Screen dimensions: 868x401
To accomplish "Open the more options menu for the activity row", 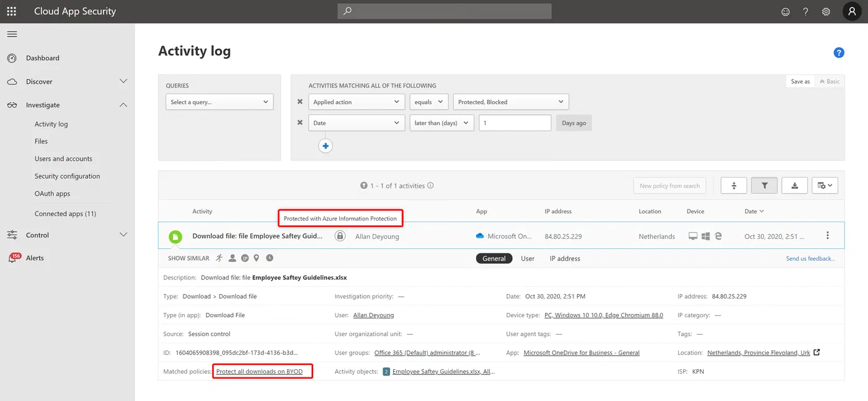I will (x=827, y=236).
